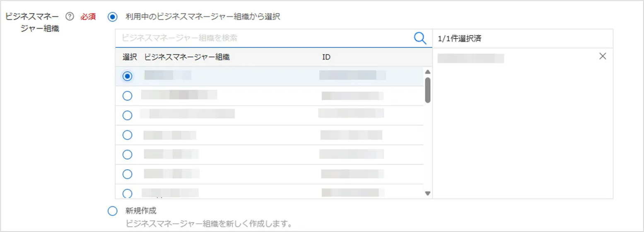Click the ビジネスマネージャー組織 column header

tap(187, 57)
